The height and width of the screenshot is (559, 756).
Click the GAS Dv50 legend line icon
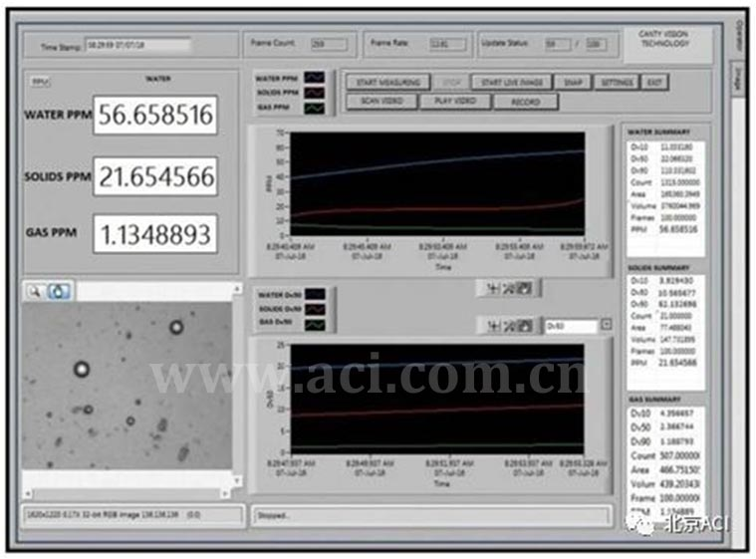[x=314, y=324]
